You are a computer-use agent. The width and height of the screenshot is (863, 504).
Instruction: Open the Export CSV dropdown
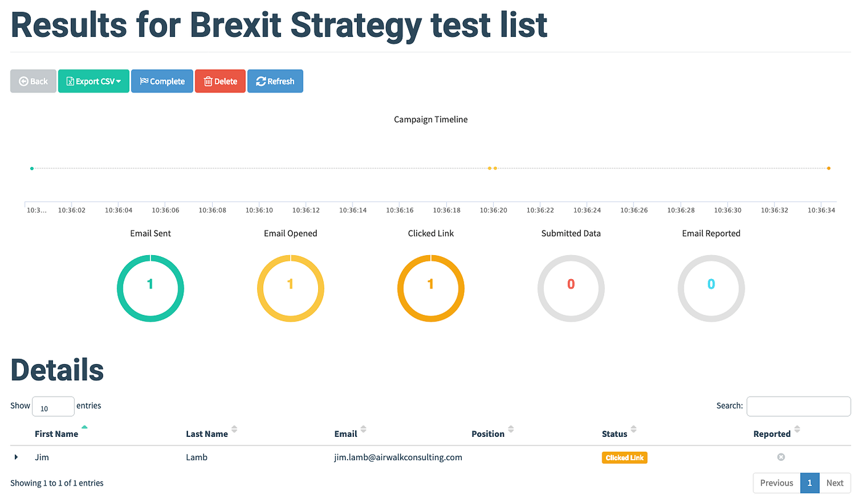click(x=94, y=81)
